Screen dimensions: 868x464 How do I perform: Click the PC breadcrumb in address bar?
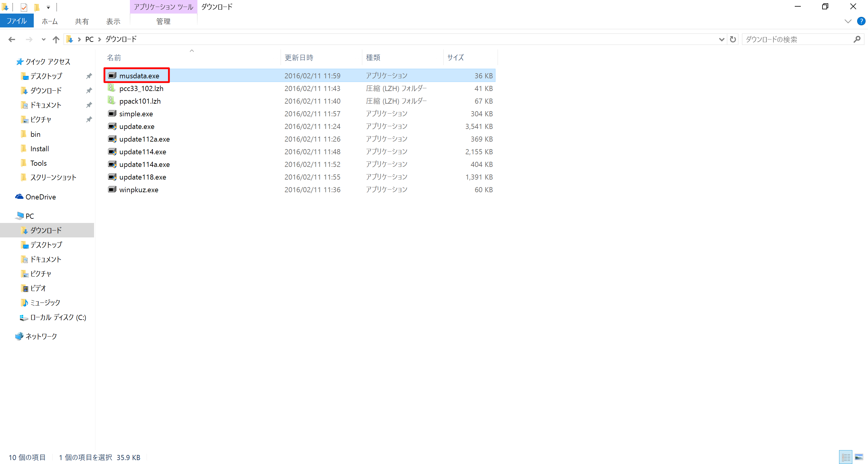pyautogui.click(x=89, y=39)
